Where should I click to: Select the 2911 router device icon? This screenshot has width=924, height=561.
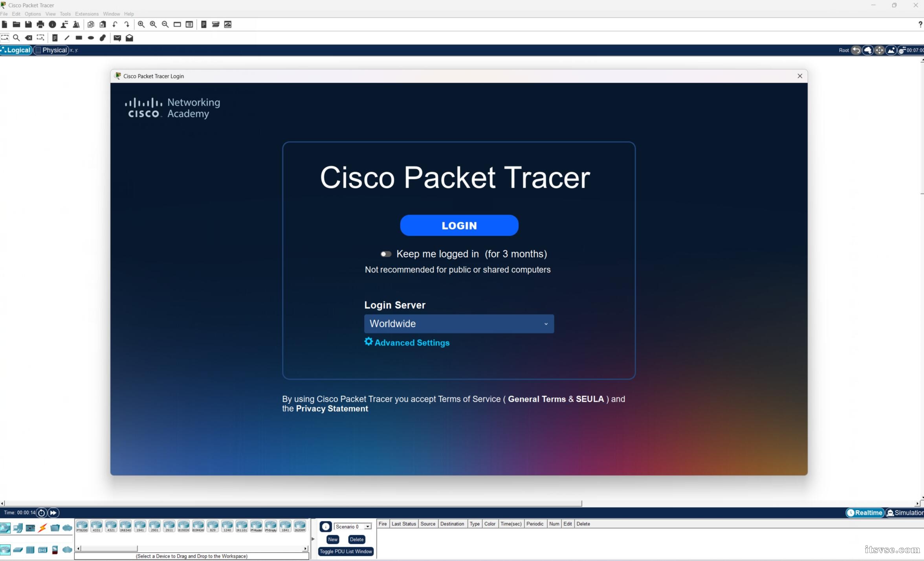[x=169, y=526]
